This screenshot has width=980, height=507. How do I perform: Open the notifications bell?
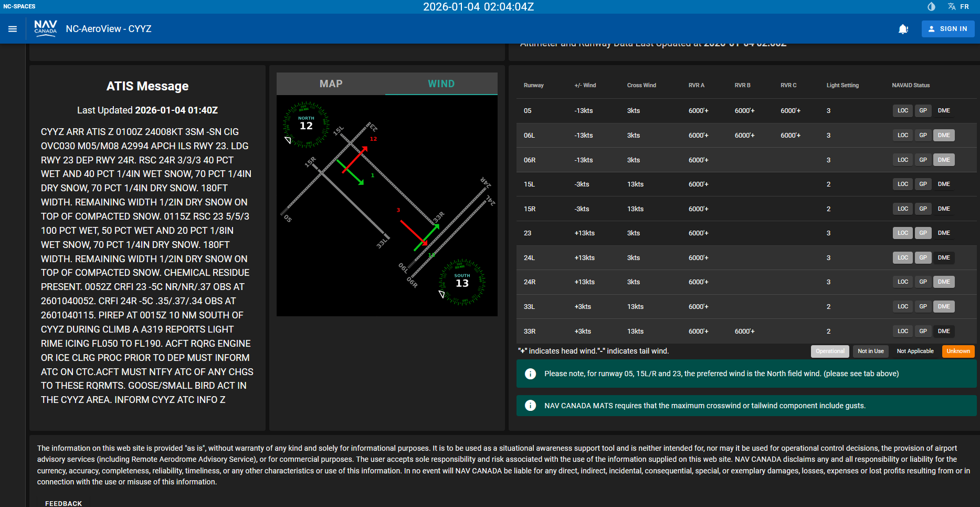[903, 29]
